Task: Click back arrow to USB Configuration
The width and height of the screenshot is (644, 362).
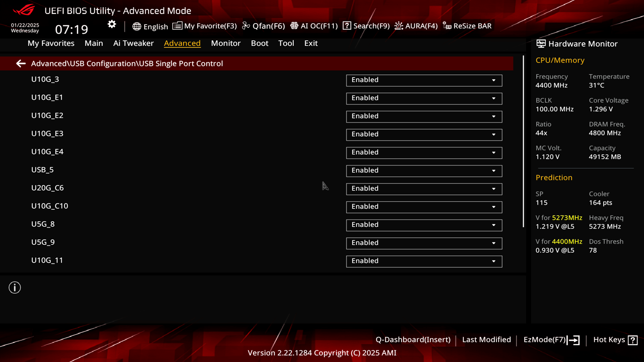Action: pyautogui.click(x=20, y=63)
